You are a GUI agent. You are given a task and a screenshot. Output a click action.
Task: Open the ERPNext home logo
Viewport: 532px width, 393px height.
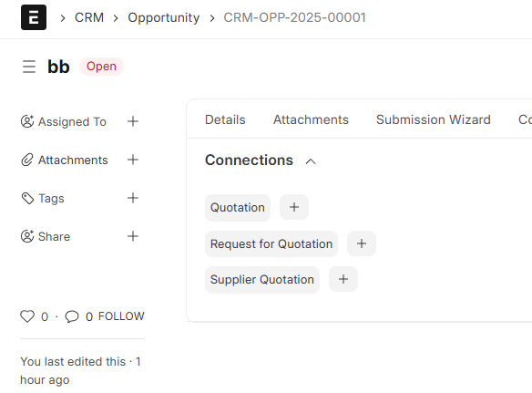(x=34, y=17)
